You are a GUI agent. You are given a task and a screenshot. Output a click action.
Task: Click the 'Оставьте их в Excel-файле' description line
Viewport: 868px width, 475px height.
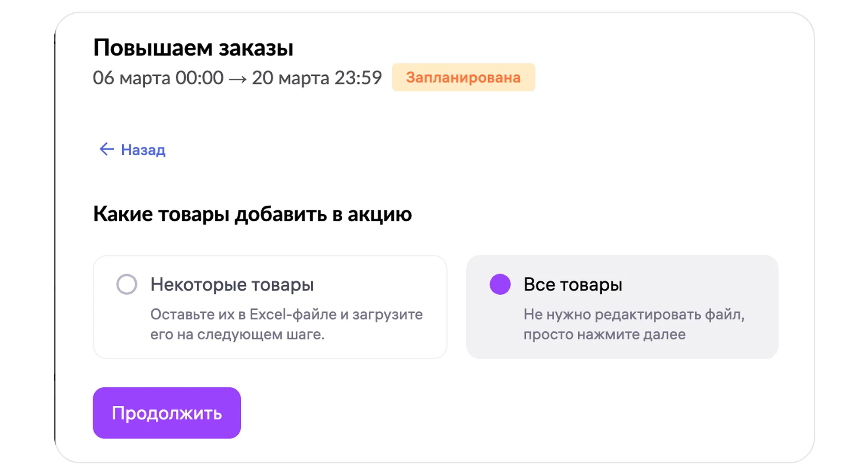coord(286,315)
